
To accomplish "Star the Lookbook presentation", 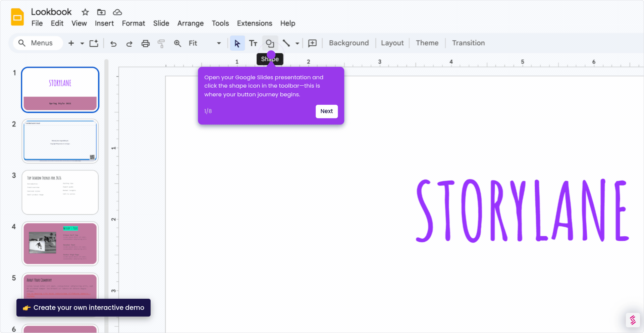I will [x=85, y=12].
